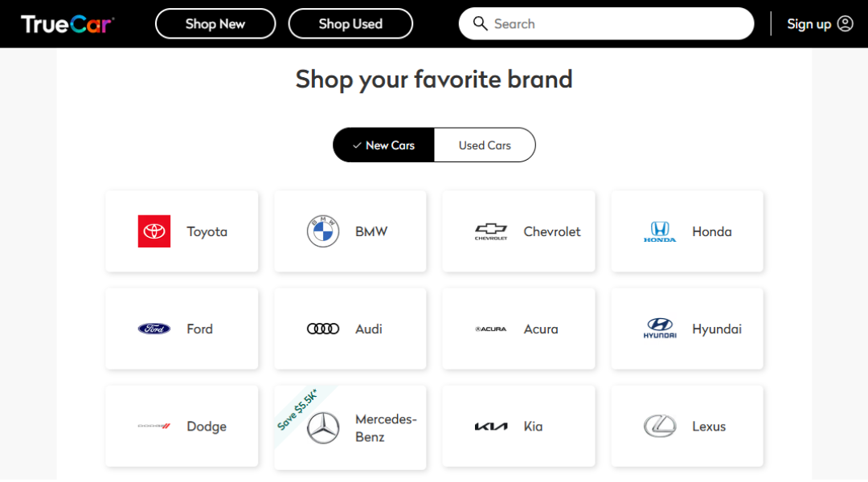Viewport: 868px width, 482px height.
Task: Select the New Cars toggle option
Action: tap(383, 145)
